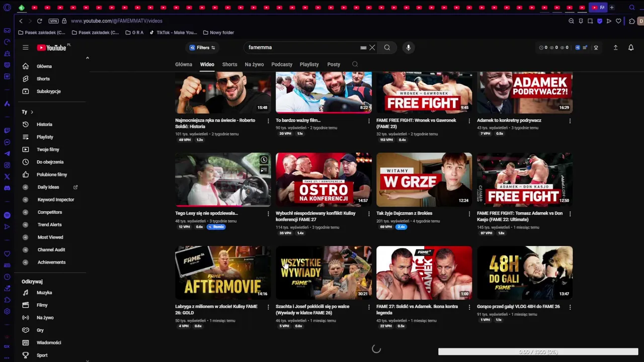Click in the famemma search field
Screen dimensions: 644x362
(x=302, y=47)
